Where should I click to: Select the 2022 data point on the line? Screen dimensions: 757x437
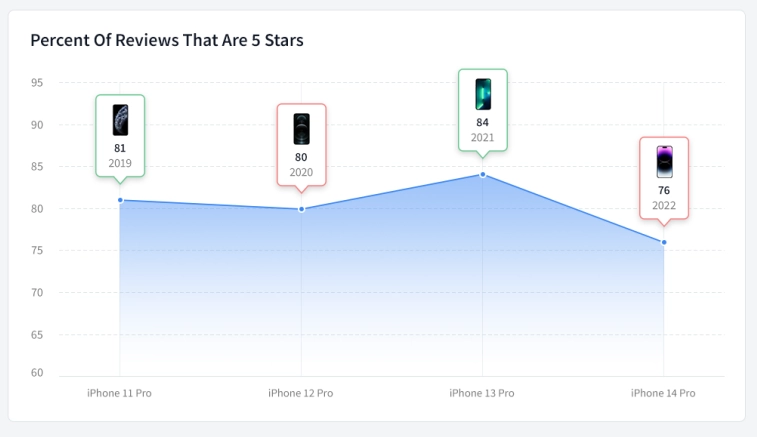[664, 242]
